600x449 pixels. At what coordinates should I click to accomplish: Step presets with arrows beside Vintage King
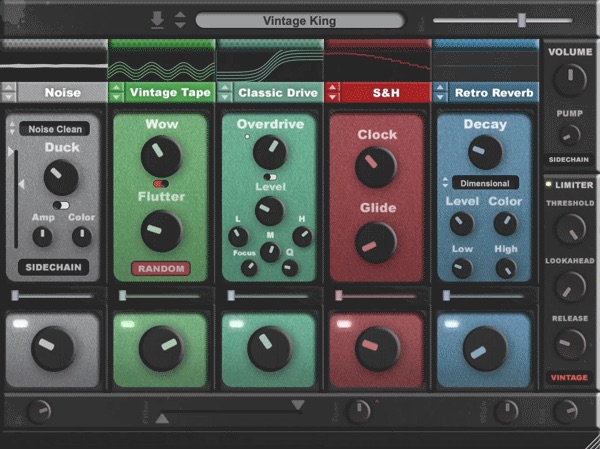click(180, 20)
